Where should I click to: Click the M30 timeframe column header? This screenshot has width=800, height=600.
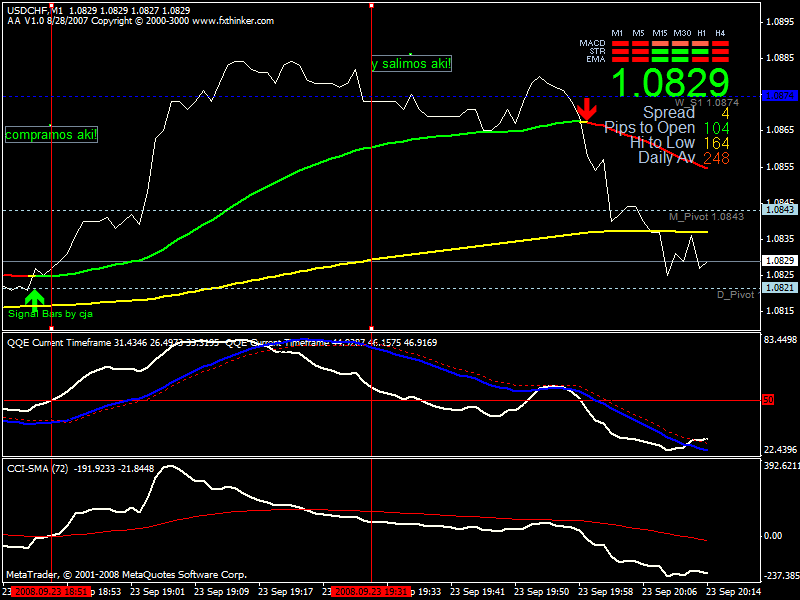pos(682,33)
